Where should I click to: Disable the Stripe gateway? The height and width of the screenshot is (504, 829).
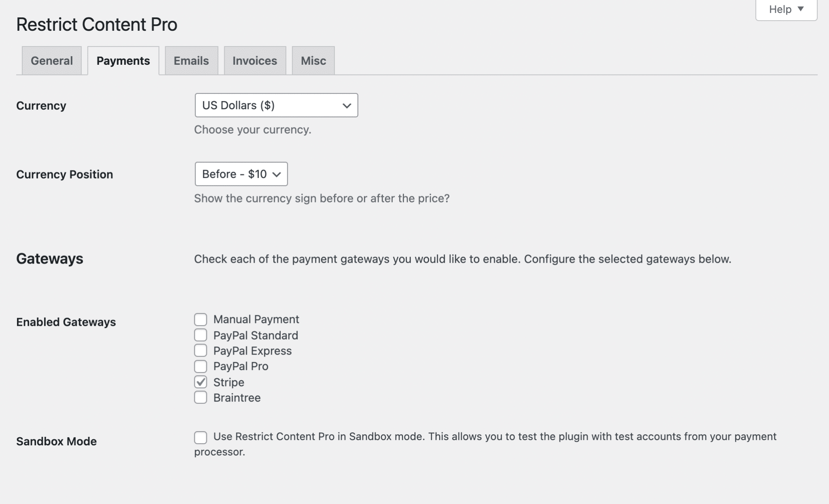point(200,382)
